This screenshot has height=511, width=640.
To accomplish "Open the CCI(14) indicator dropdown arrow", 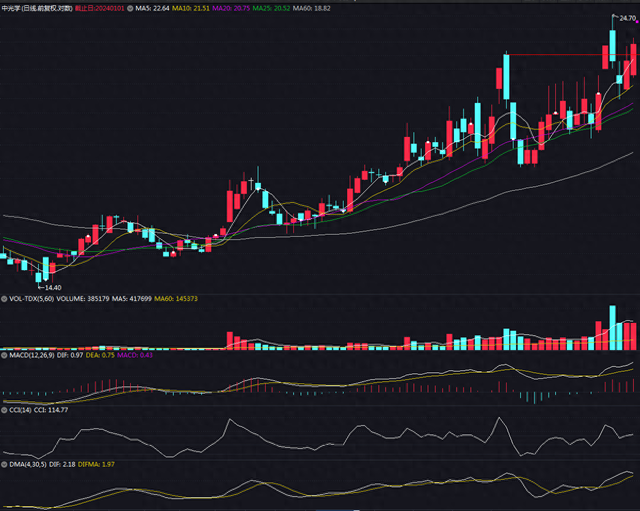I will 4,410.
